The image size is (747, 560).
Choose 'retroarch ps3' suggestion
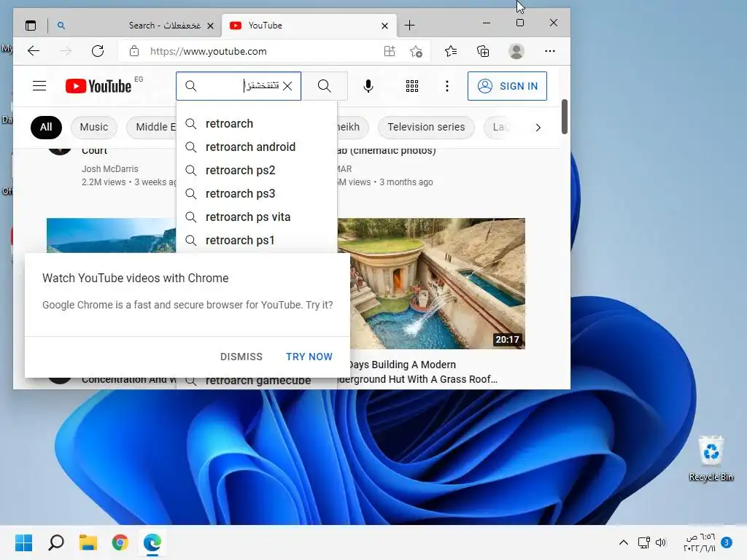(x=257, y=194)
